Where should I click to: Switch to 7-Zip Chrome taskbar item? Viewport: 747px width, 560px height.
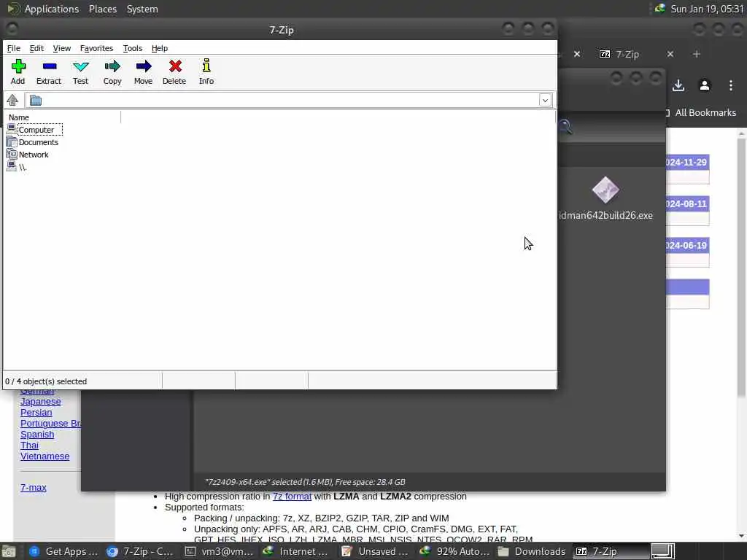coord(140,551)
